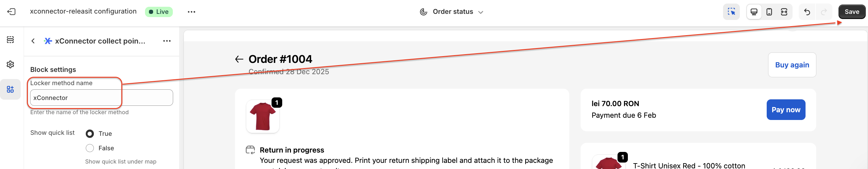
Task: Open the Sections panel in sidebar
Action: 10,40
